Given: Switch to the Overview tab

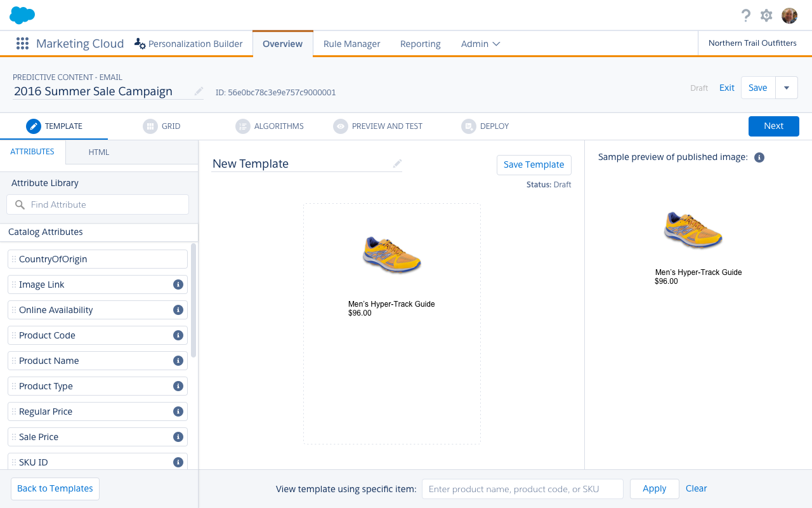Looking at the screenshot, I should click(282, 44).
